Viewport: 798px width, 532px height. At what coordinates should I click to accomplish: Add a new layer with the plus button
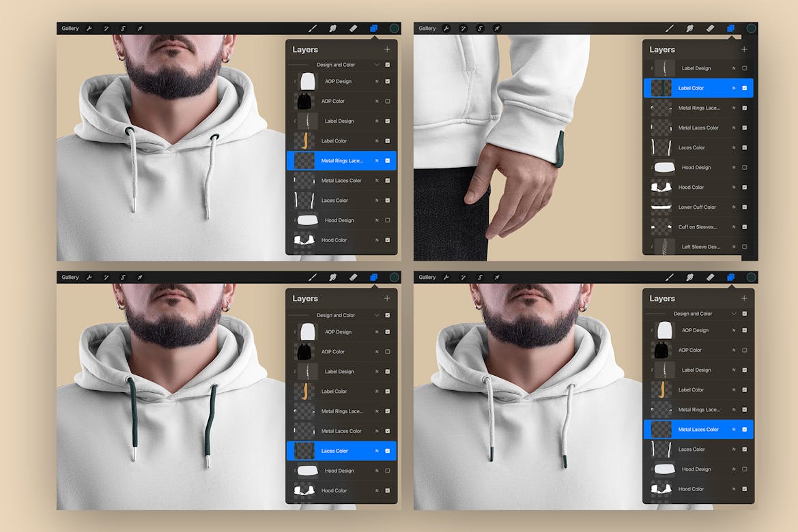coord(387,49)
